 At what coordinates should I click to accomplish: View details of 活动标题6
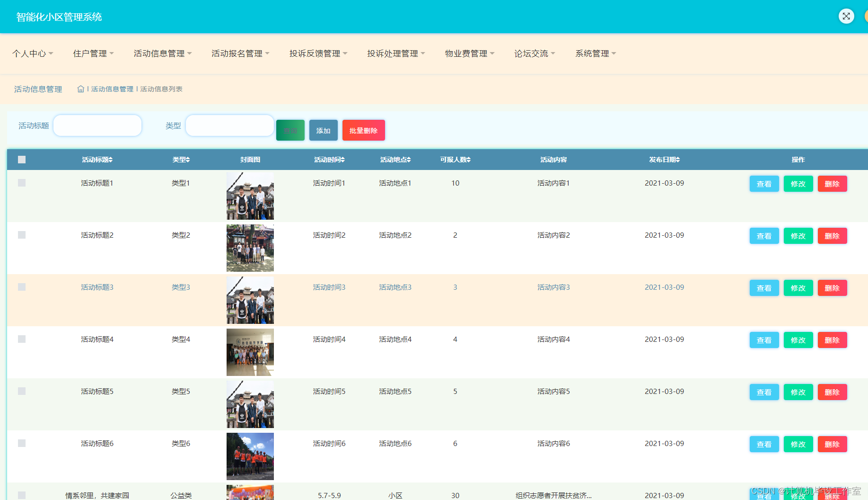pos(764,444)
